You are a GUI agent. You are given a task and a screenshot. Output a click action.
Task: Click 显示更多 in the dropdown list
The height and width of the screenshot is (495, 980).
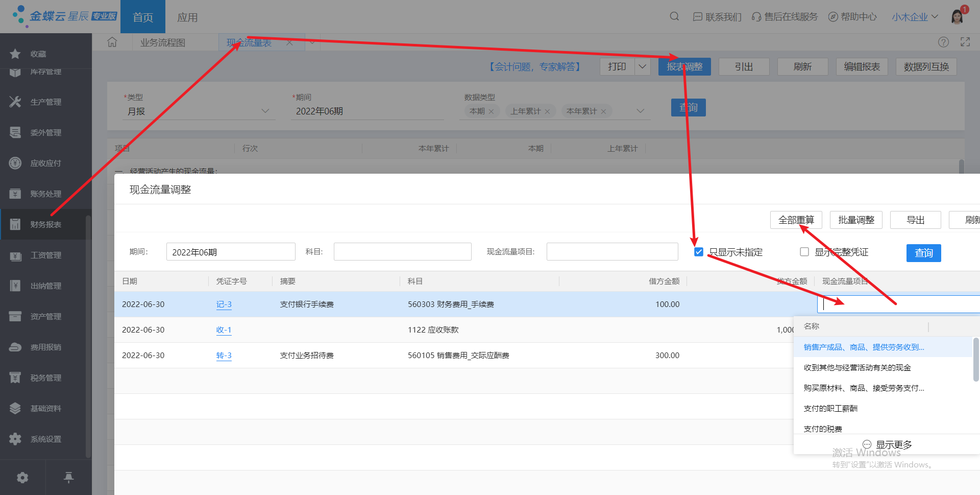[x=887, y=444]
